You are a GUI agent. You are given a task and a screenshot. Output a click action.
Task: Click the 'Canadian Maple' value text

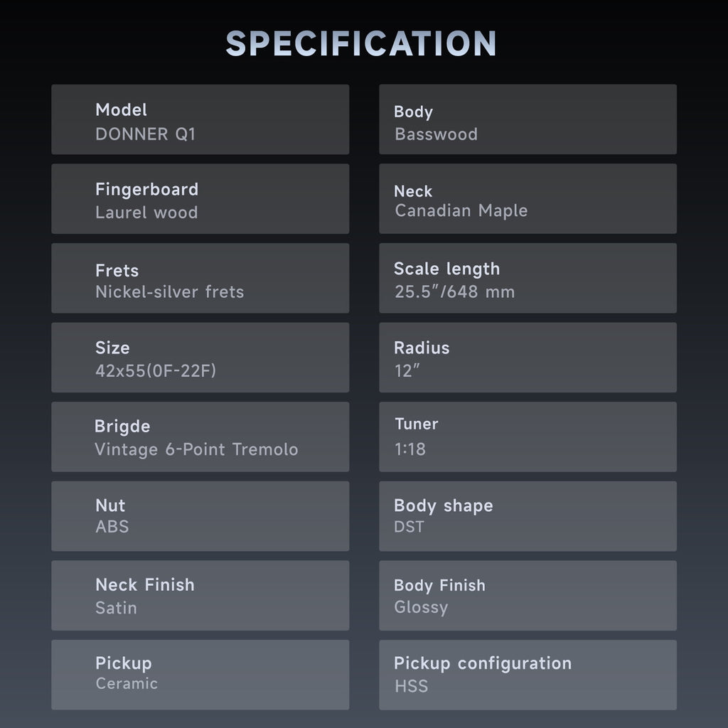(x=461, y=210)
